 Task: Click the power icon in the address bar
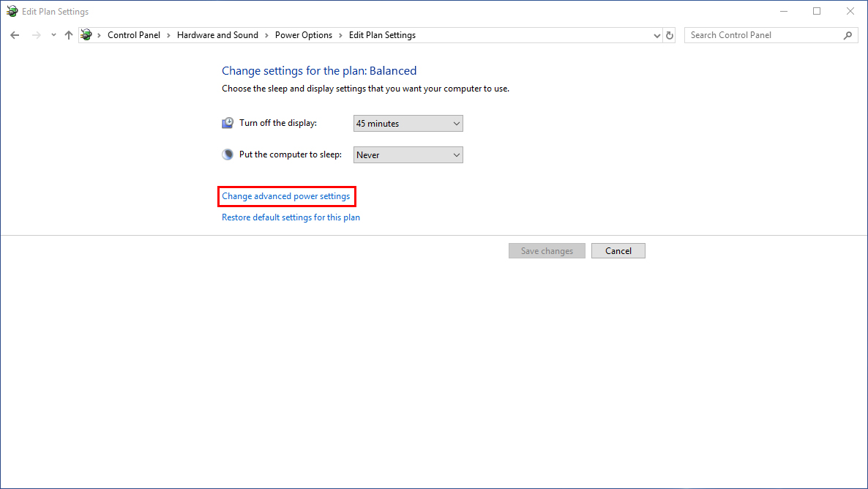click(87, 35)
